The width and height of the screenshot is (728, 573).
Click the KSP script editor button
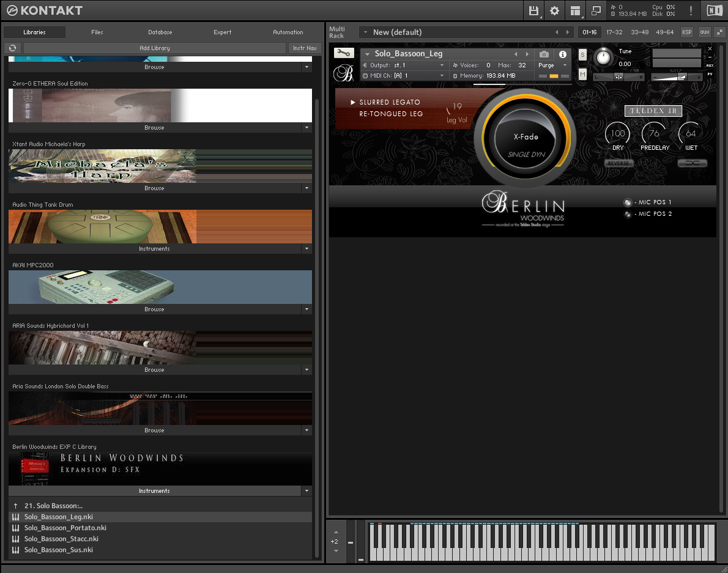pyautogui.click(x=686, y=32)
